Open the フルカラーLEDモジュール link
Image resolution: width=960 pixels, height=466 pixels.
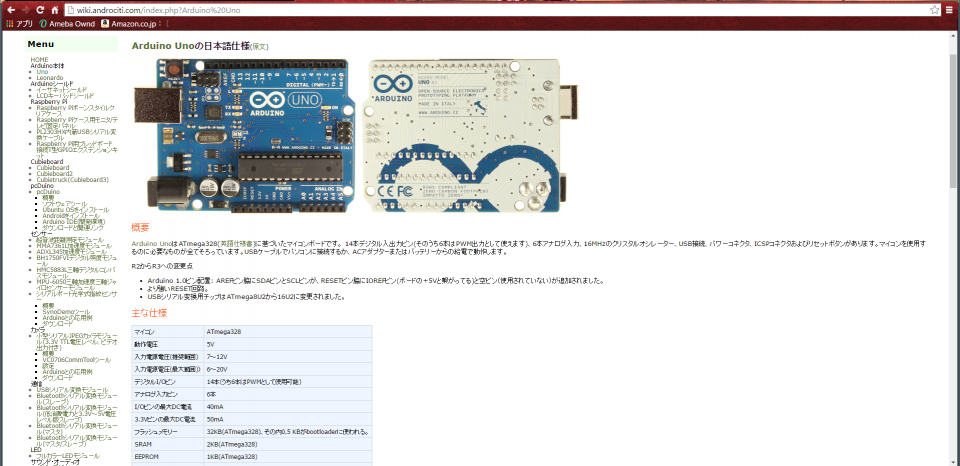tap(67, 456)
